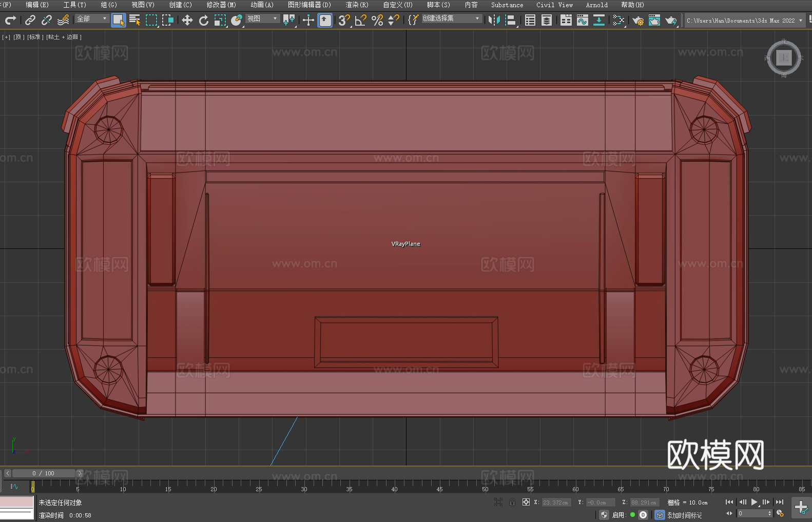Open the Curve Editor
This screenshot has height=522, width=812.
pos(583,20)
